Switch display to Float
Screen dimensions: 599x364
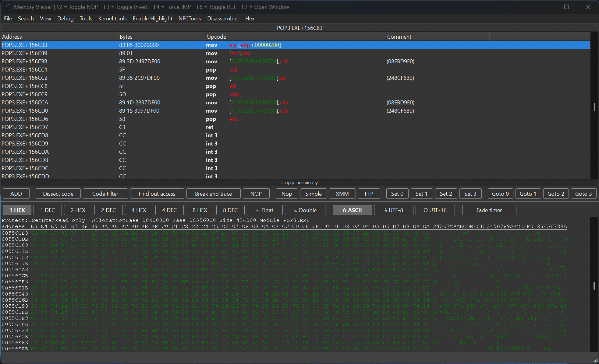click(264, 210)
